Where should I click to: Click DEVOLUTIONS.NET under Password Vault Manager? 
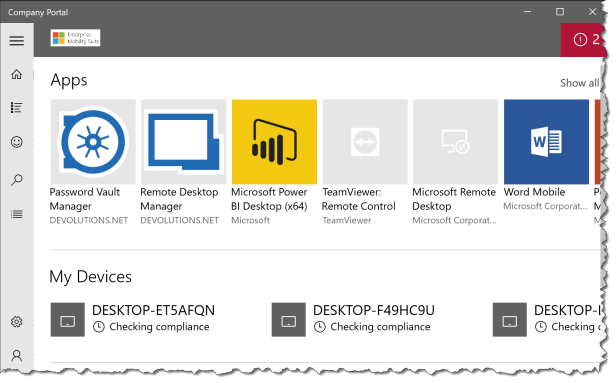89,220
